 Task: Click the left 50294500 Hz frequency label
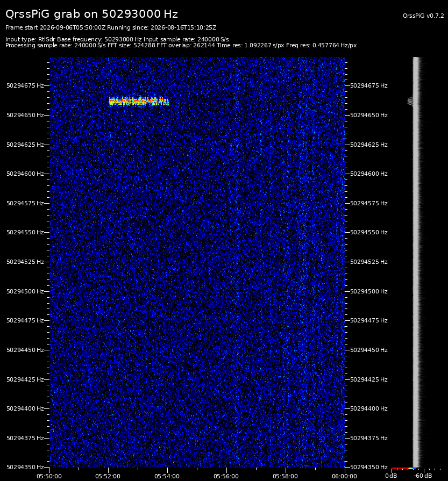25,291
